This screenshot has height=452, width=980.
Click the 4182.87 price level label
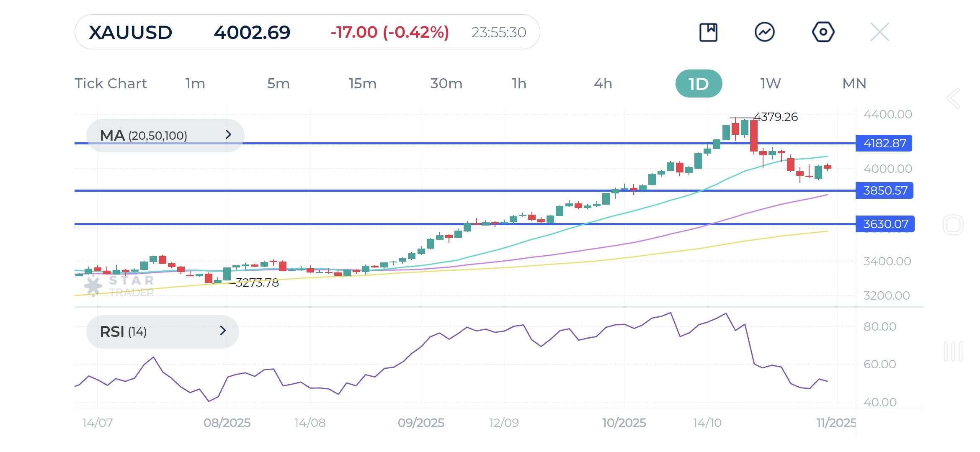(884, 144)
